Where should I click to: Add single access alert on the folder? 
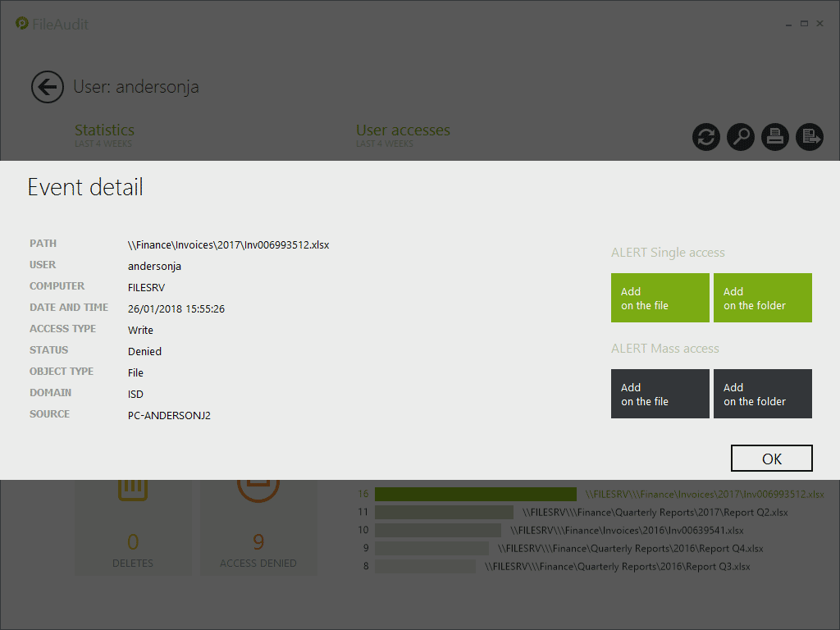point(762,298)
